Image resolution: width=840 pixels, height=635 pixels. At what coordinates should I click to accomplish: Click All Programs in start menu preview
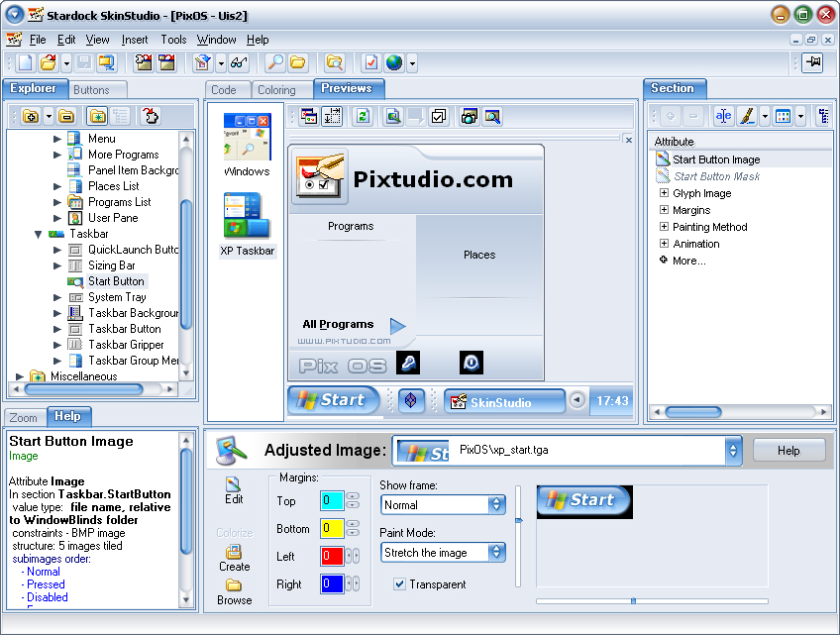pyautogui.click(x=338, y=324)
